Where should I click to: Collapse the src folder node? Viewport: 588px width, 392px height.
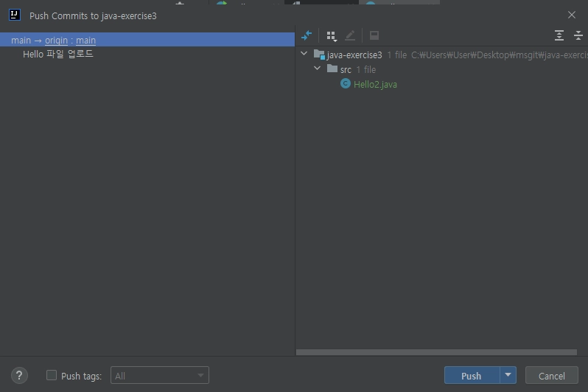point(318,69)
